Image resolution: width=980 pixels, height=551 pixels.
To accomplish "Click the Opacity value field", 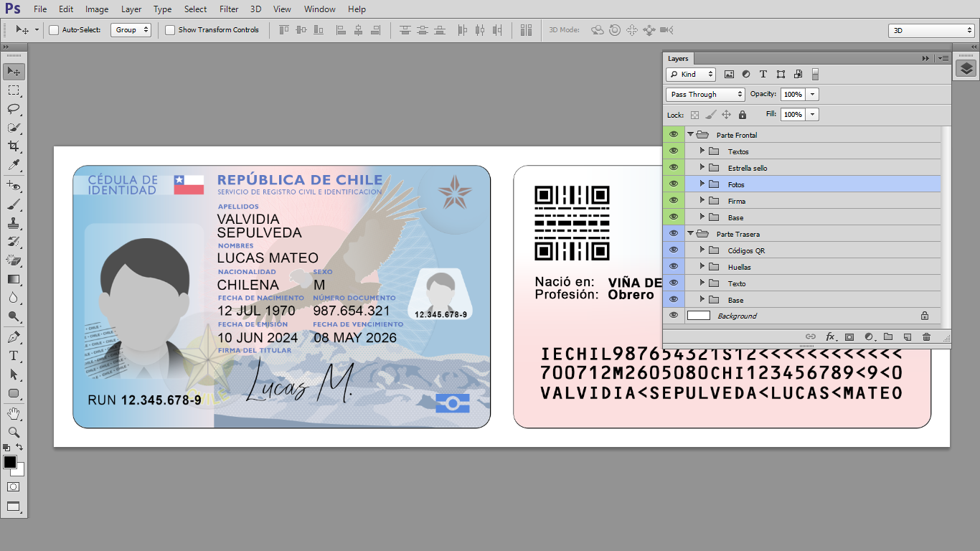I will click(x=793, y=94).
